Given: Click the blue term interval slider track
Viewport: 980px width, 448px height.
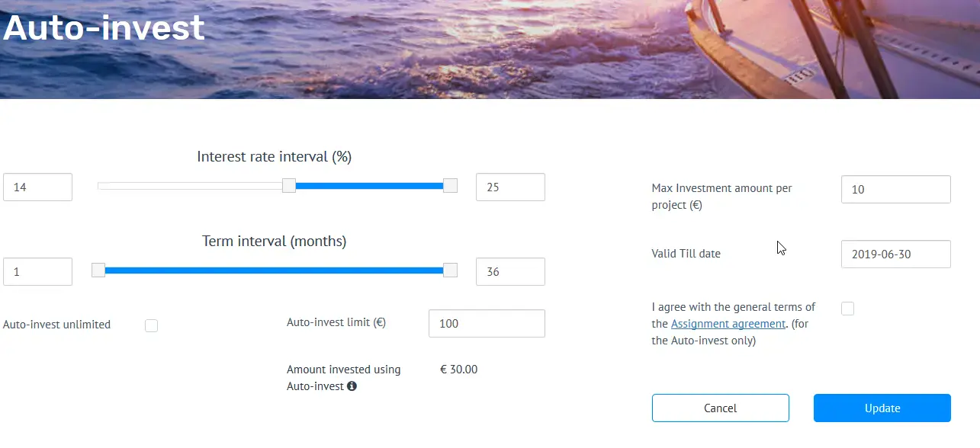Looking at the screenshot, I should coord(274,270).
